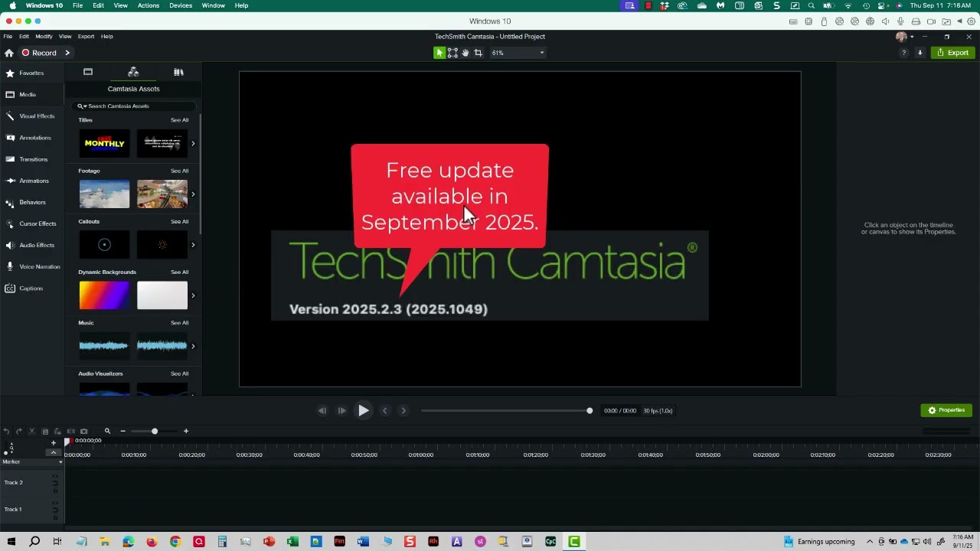Switch to the Library tab icon
The image size is (980, 551).
178,72
